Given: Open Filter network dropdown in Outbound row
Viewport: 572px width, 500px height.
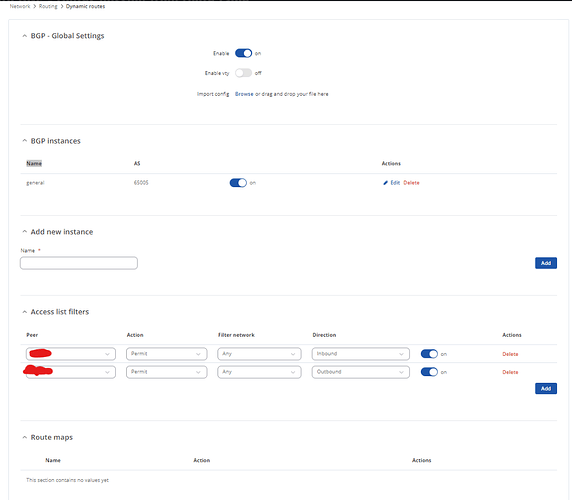Looking at the screenshot, I should click(259, 372).
